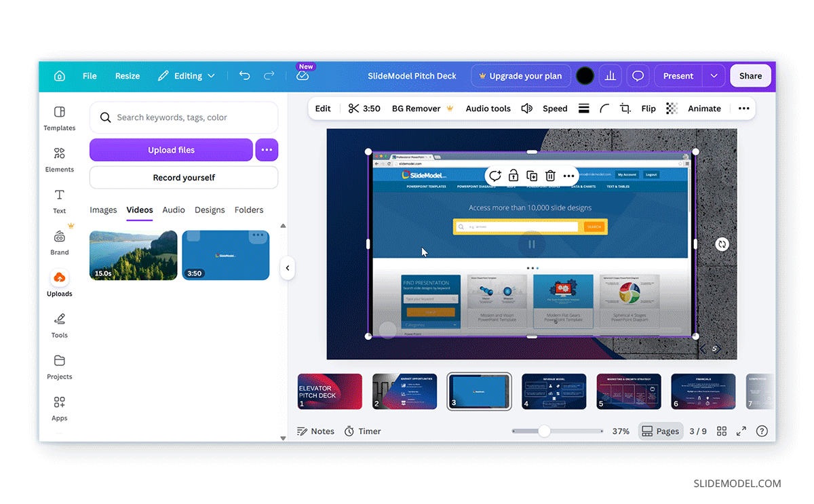
Task: Click Animate in the toolbar
Action: pos(704,109)
